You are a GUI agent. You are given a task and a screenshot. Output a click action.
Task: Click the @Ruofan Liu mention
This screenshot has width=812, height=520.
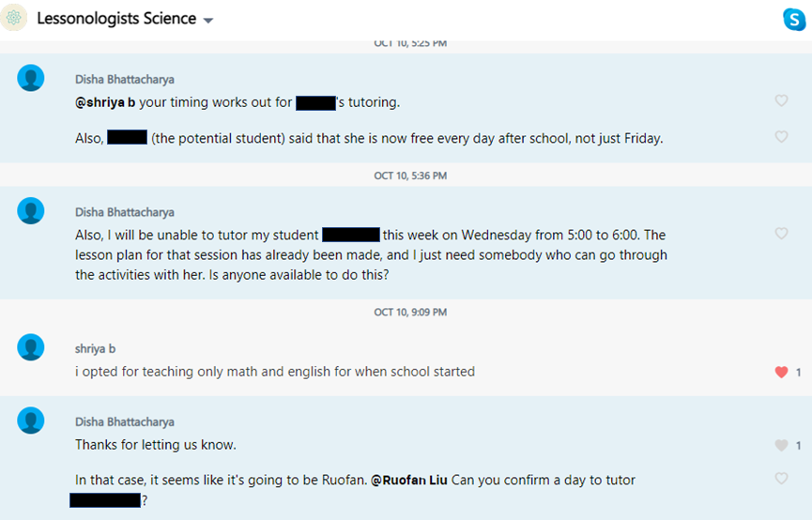409,480
